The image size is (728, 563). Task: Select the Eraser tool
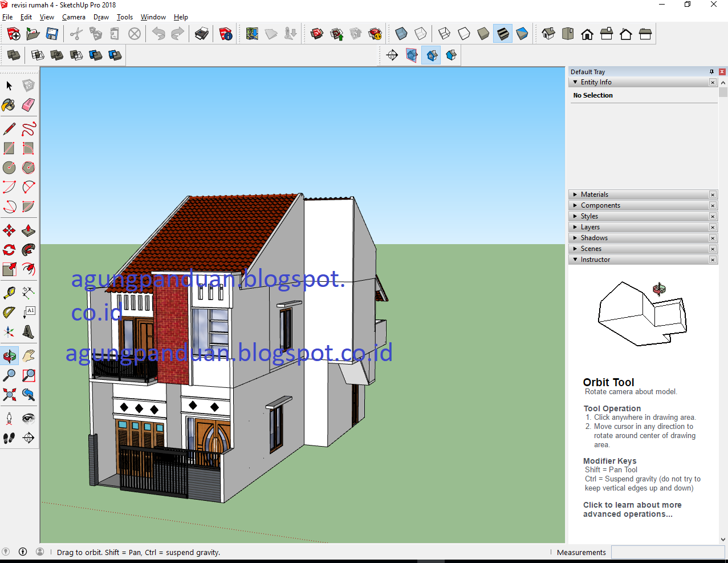click(x=29, y=105)
